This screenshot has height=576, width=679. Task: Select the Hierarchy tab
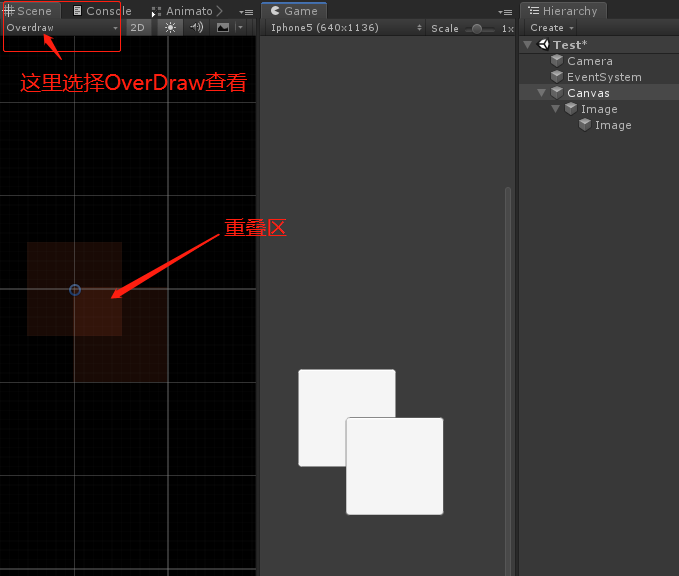pyautogui.click(x=563, y=11)
